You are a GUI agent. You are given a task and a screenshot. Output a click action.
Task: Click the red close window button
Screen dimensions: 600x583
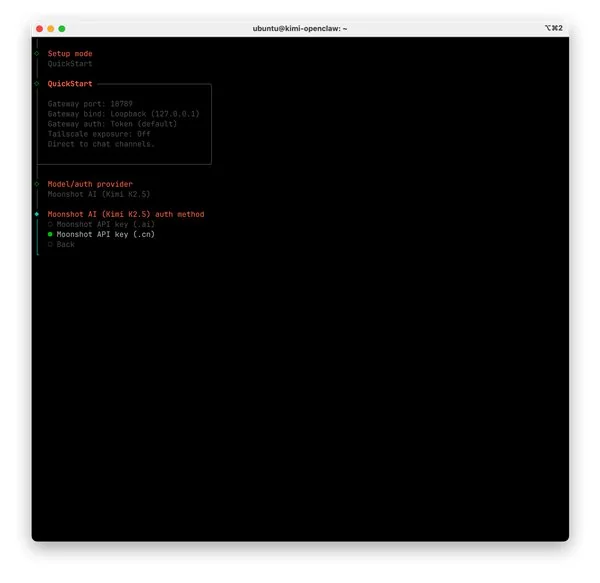[39, 29]
